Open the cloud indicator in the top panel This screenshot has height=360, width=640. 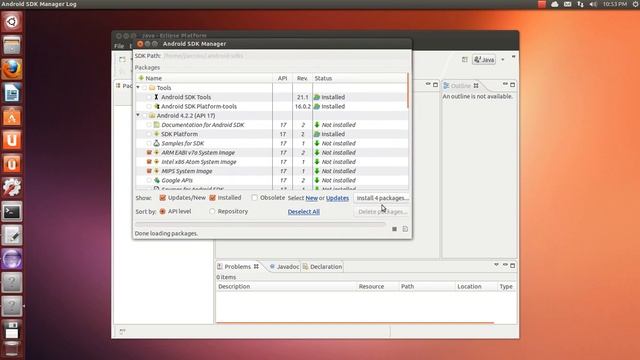(555, 4)
